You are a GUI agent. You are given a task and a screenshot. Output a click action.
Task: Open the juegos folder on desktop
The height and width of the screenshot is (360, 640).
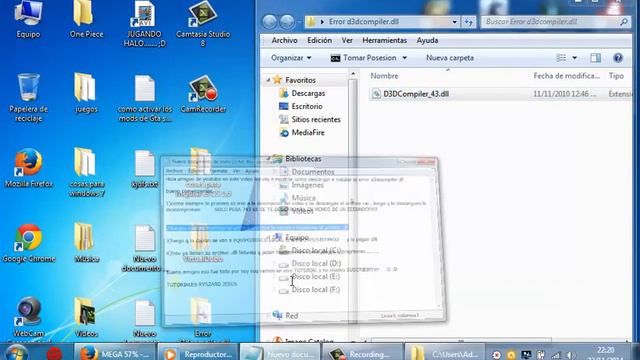coord(86,93)
